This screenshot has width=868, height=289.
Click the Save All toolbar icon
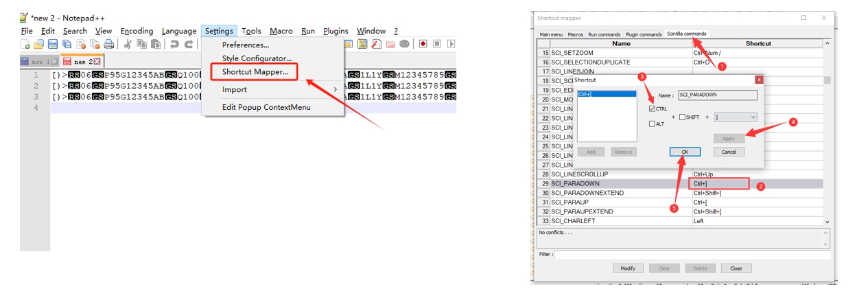[x=66, y=44]
